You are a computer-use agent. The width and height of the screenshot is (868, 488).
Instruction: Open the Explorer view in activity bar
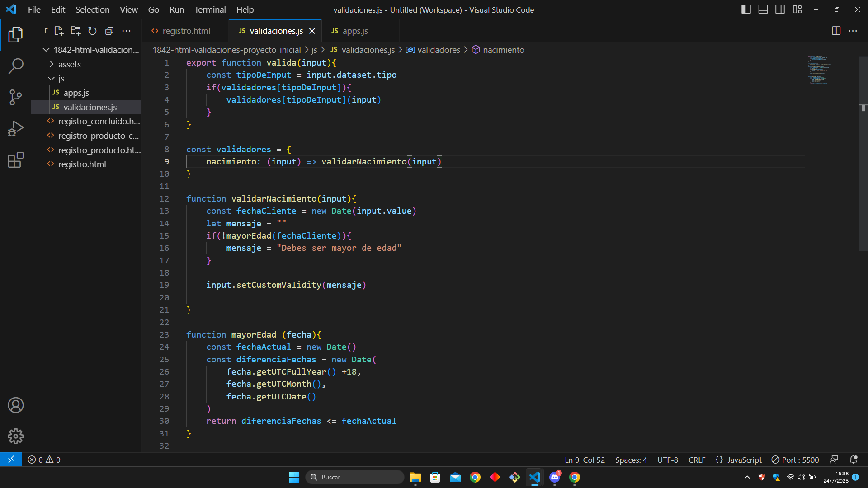[x=15, y=35]
